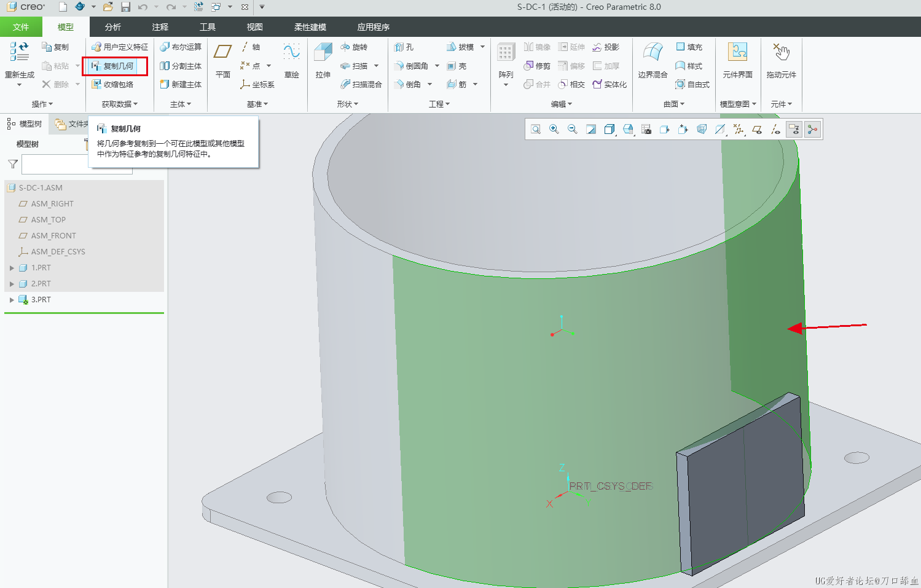Click the Zoom In icon

[x=554, y=129]
